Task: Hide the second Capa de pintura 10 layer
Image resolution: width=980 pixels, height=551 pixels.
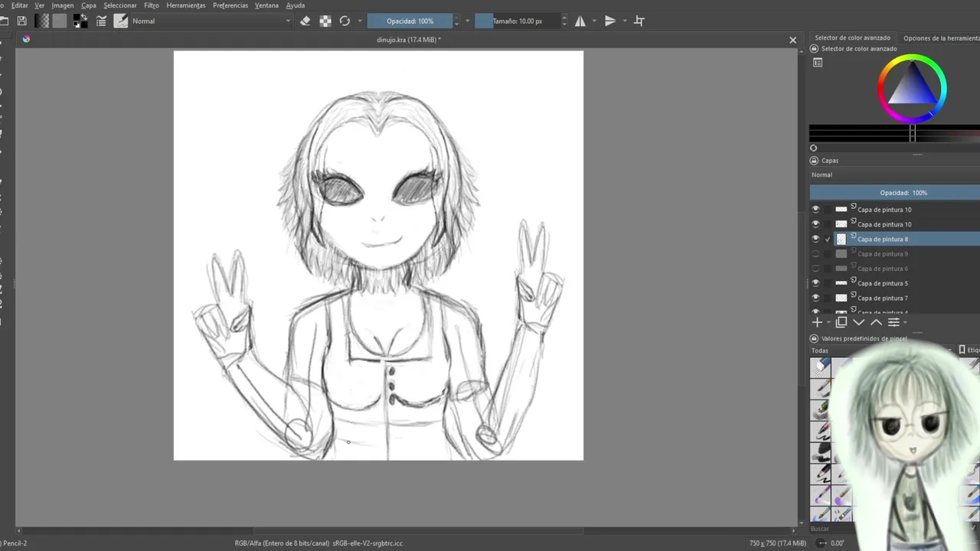Action: pos(815,224)
